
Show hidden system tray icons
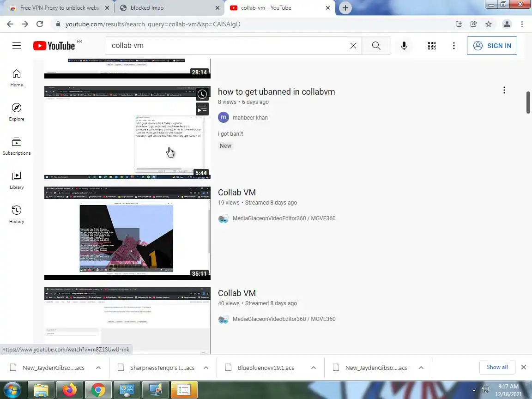point(474,390)
